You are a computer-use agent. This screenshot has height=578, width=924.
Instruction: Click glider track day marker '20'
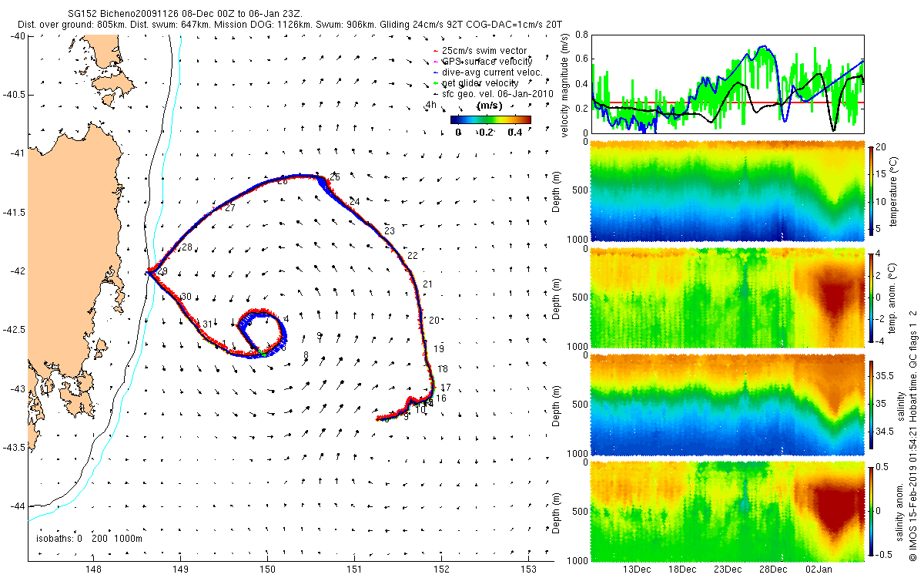pyautogui.click(x=434, y=320)
